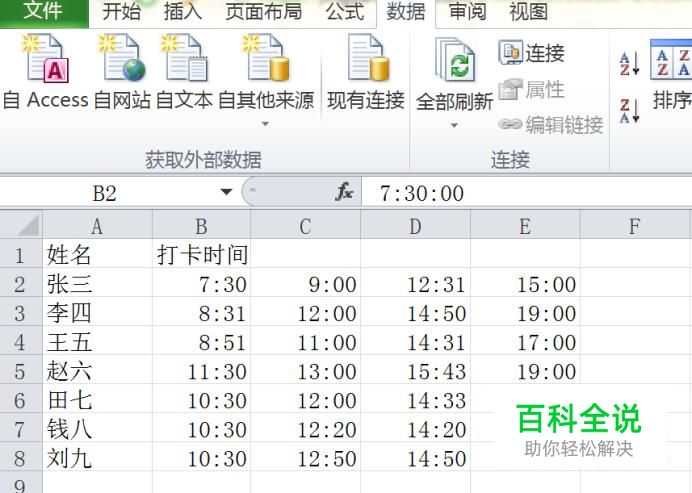
Task: Open the 排序 sort dialog
Action: [x=671, y=74]
